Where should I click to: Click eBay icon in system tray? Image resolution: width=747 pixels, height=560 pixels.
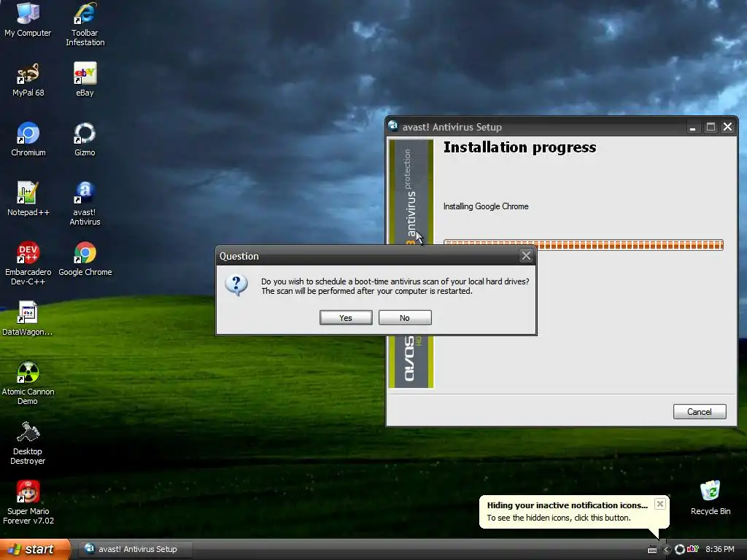[693, 549]
